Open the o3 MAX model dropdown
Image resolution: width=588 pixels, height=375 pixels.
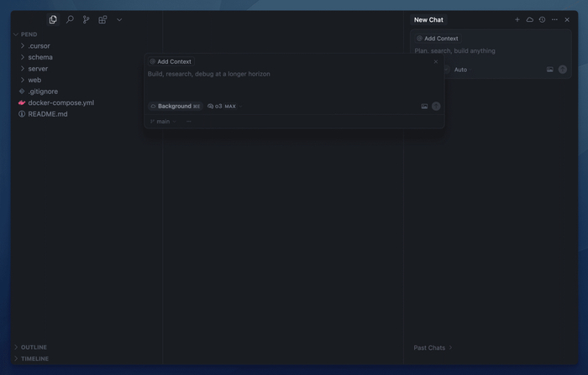click(x=225, y=107)
